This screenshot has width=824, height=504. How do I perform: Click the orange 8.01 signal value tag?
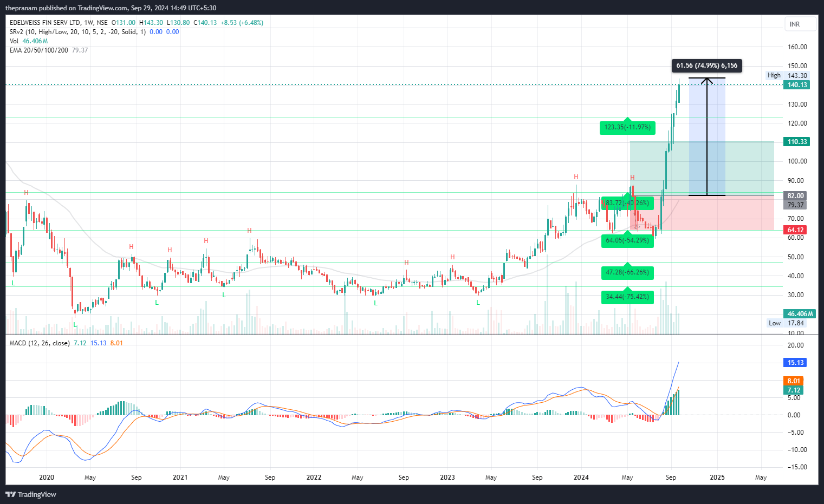pos(794,381)
